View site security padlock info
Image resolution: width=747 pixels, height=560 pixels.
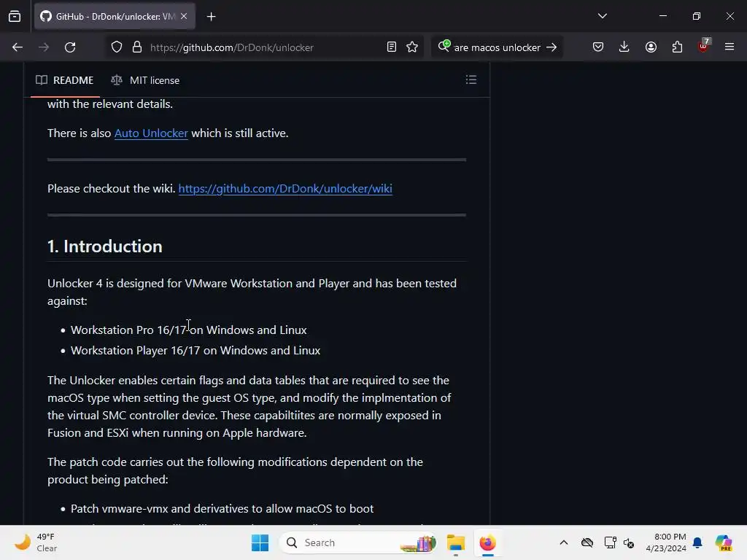click(x=137, y=47)
